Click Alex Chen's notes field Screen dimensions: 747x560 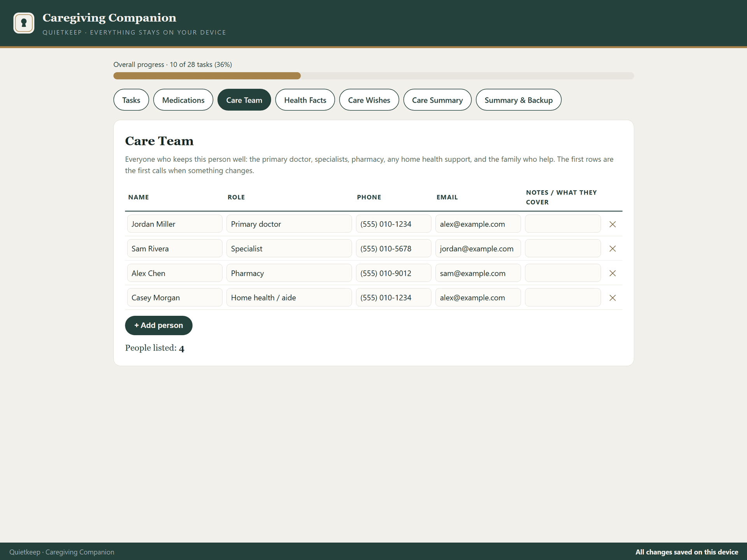(x=563, y=273)
